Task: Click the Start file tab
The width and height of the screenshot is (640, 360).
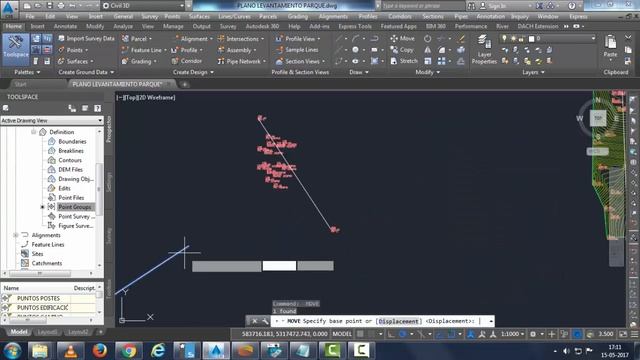Action: (20, 84)
